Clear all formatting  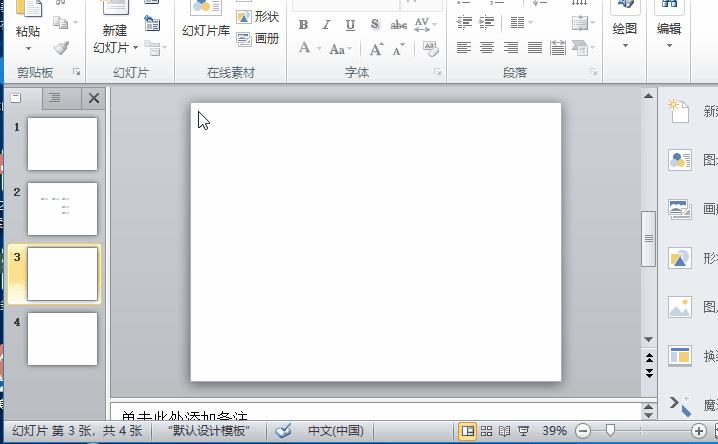(430, 49)
